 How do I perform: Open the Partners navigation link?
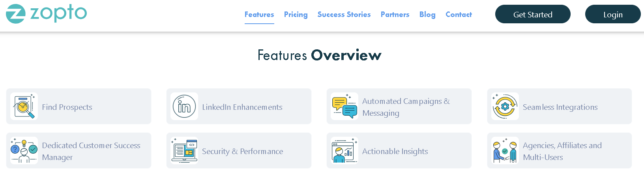point(395,15)
